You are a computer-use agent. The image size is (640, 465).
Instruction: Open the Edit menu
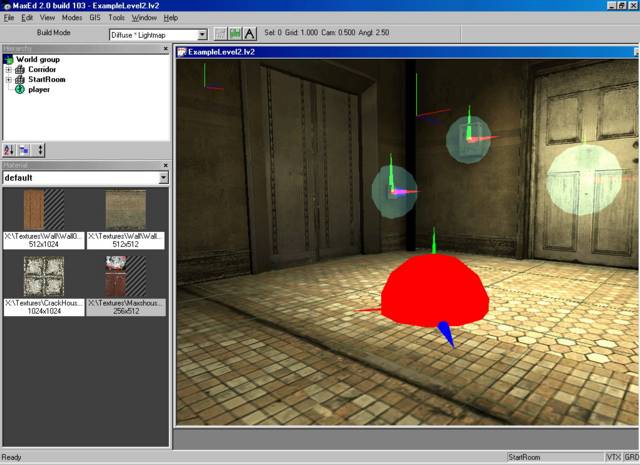coord(27,18)
